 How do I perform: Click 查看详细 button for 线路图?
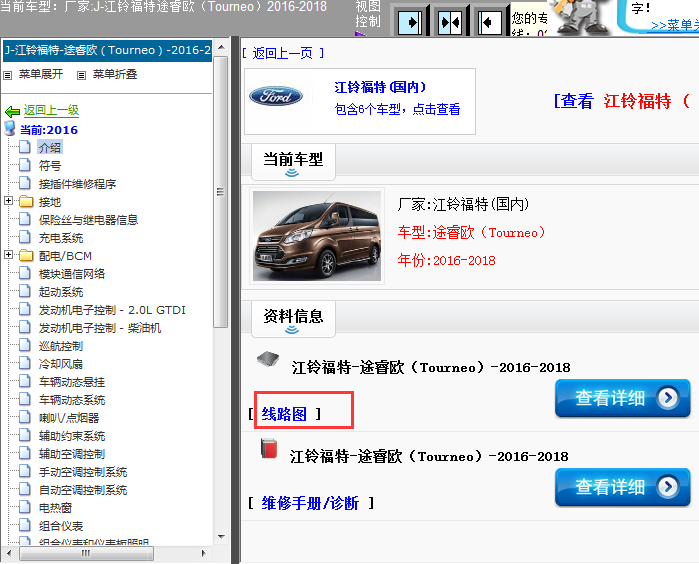coord(622,398)
